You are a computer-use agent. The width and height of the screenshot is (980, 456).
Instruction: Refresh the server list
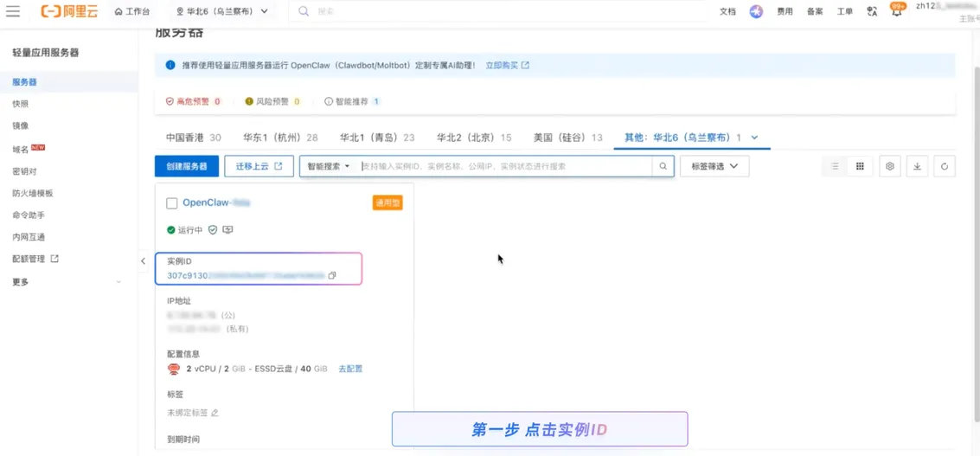(945, 166)
